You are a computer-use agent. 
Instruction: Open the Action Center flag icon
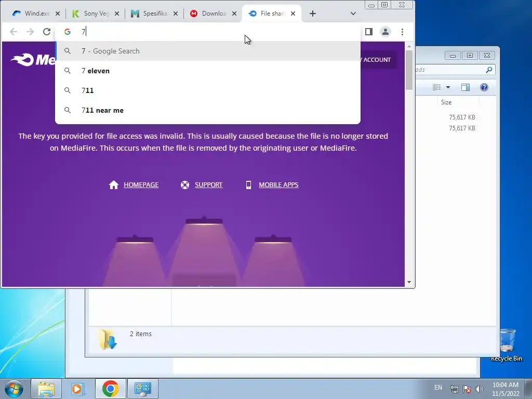pyautogui.click(x=467, y=389)
